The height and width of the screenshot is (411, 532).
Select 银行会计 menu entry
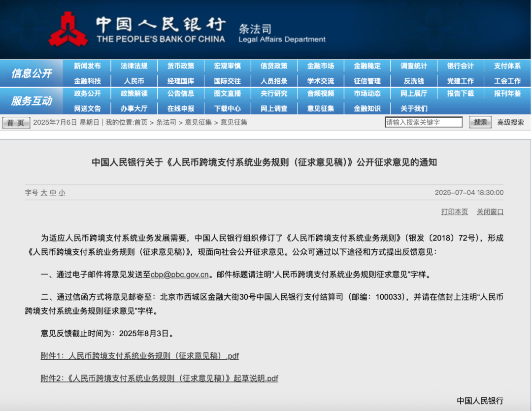click(x=461, y=66)
